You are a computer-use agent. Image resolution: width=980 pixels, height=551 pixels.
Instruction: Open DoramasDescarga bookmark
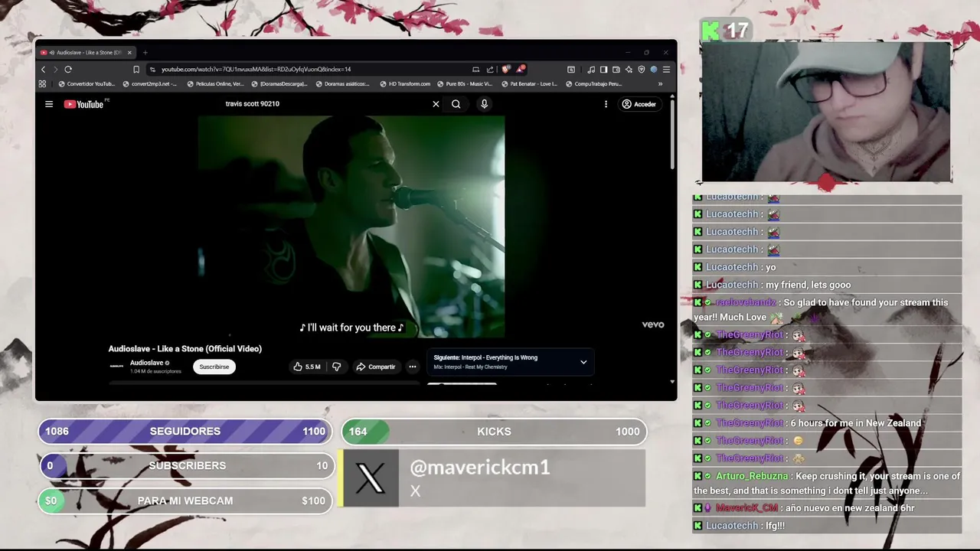[279, 84]
